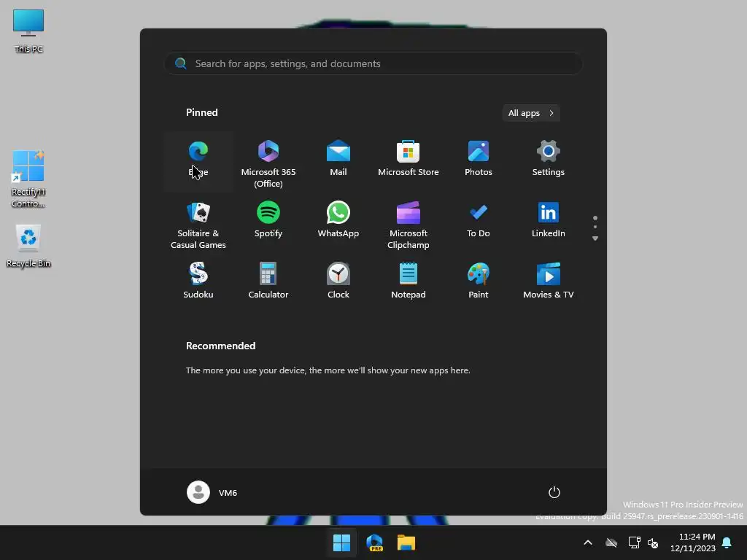The image size is (747, 560).
Task: Select Recycle Bin on the desktop
Action: point(28,246)
